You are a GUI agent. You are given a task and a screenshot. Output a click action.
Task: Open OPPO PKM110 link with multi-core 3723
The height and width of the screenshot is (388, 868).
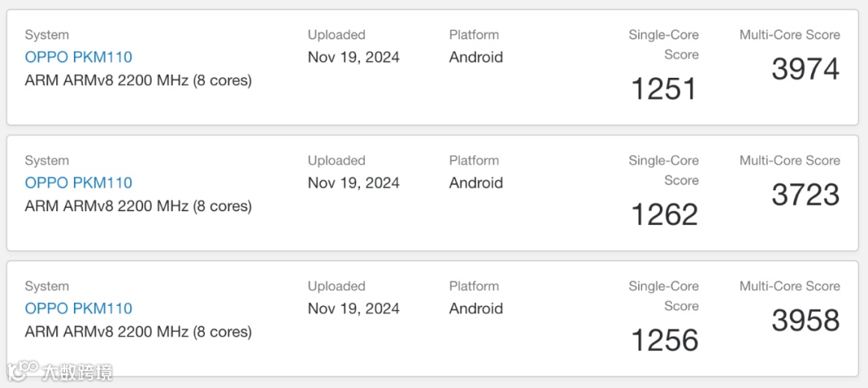78,182
